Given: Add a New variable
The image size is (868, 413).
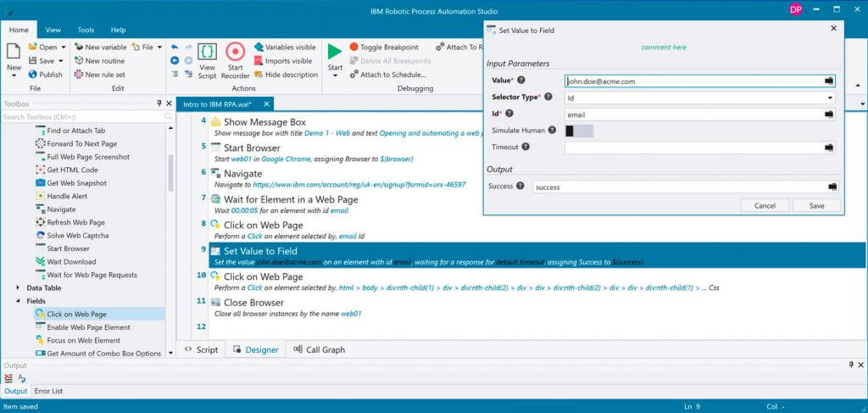Looking at the screenshot, I should point(100,47).
